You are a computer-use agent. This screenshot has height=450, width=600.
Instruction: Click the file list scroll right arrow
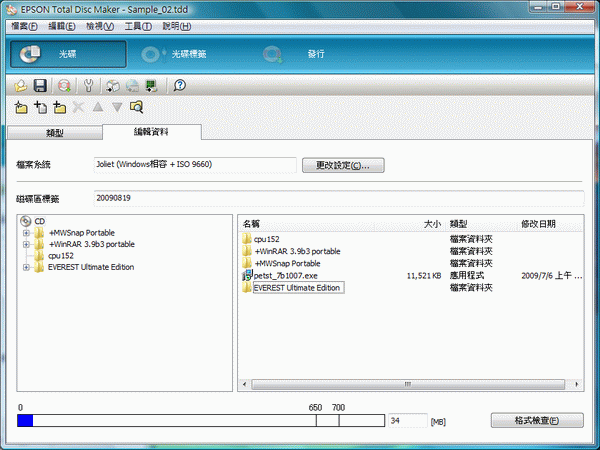pyautogui.click(x=577, y=384)
